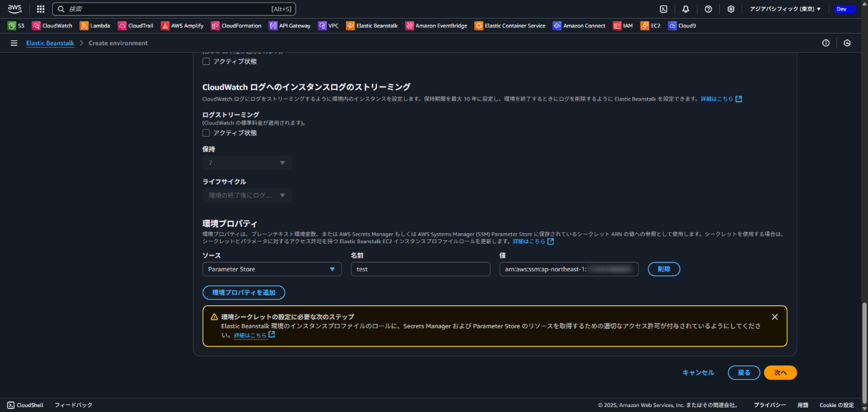The height and width of the screenshot is (412, 868).
Task: Open the AWS home logo
Action: (x=15, y=9)
